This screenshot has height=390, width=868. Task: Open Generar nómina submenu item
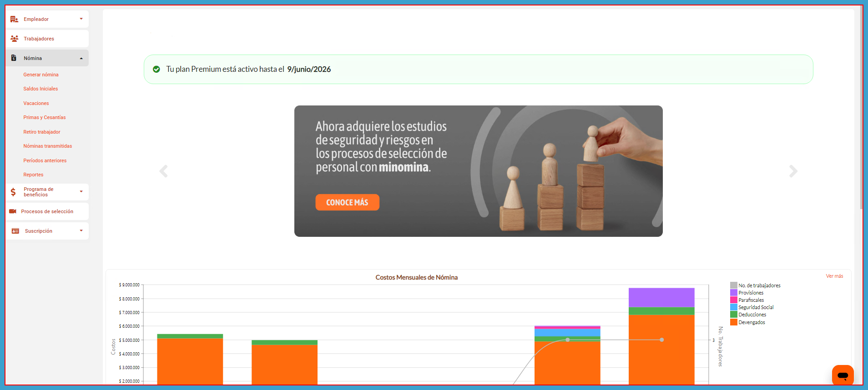[41, 75]
